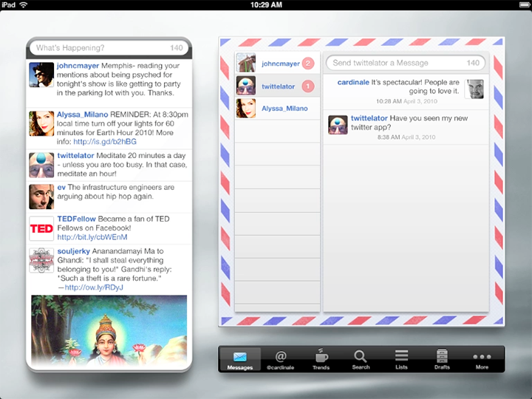Viewport: 532px width, 399px height.
Task: Open twittelator avatar in messages list
Action: pos(245,86)
